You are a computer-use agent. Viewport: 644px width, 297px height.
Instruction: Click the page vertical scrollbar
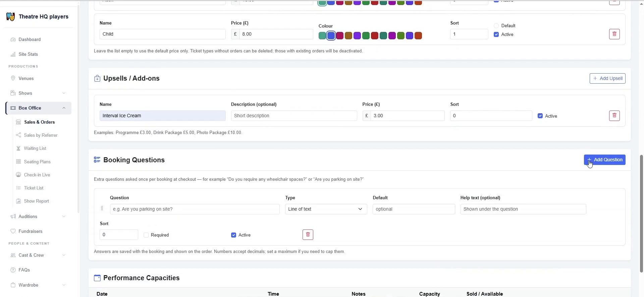point(641,214)
